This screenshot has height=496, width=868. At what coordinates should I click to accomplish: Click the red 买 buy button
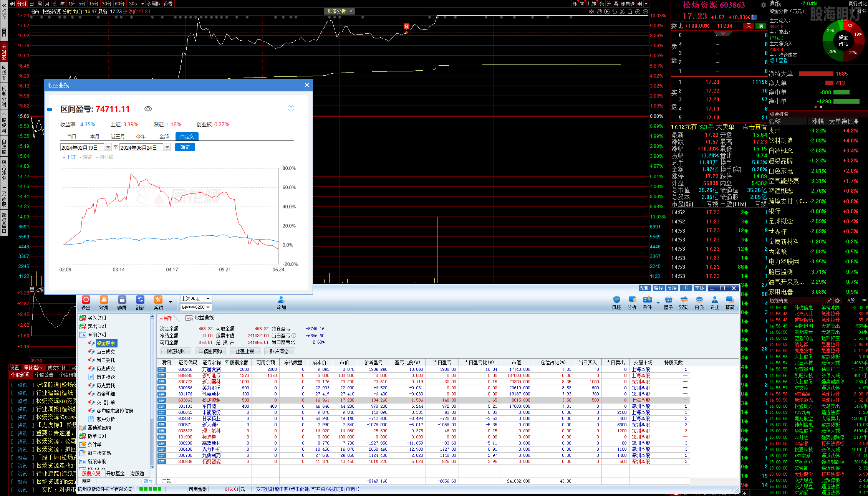click(x=749, y=26)
